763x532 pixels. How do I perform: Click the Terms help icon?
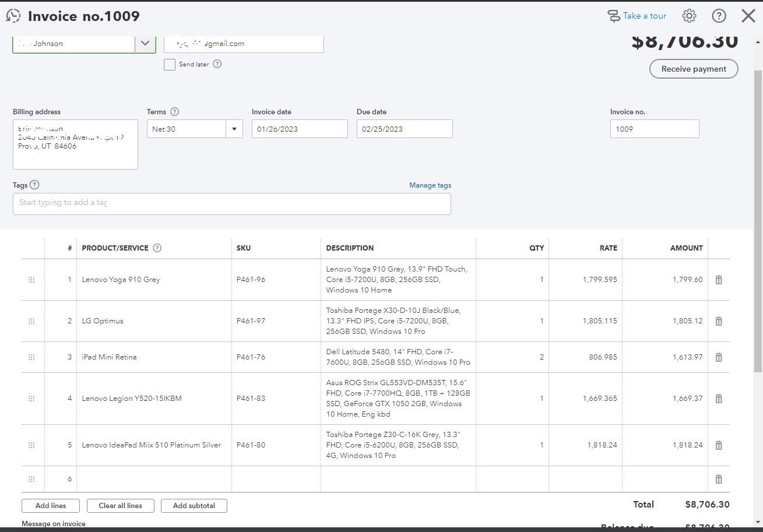tap(174, 112)
